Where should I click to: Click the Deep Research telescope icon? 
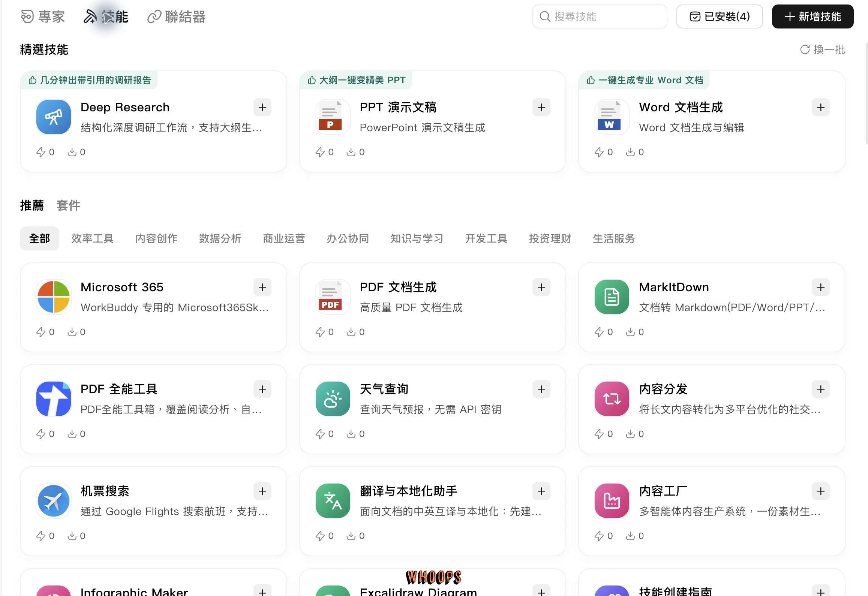click(54, 117)
